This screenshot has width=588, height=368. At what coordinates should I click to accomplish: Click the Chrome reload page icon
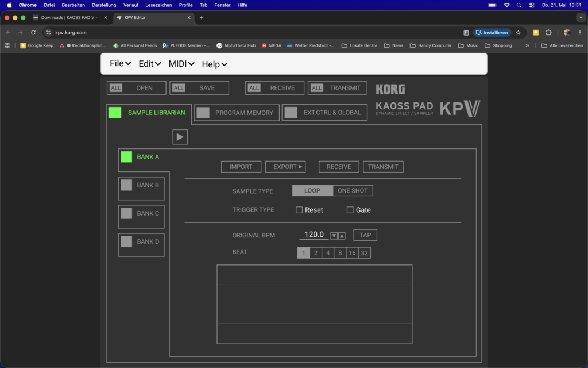(33, 33)
